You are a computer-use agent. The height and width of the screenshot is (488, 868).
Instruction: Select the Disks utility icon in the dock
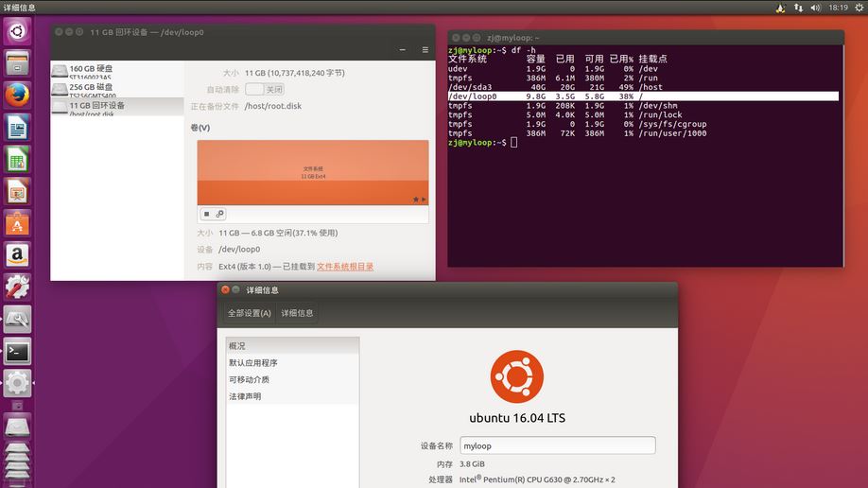point(17,319)
